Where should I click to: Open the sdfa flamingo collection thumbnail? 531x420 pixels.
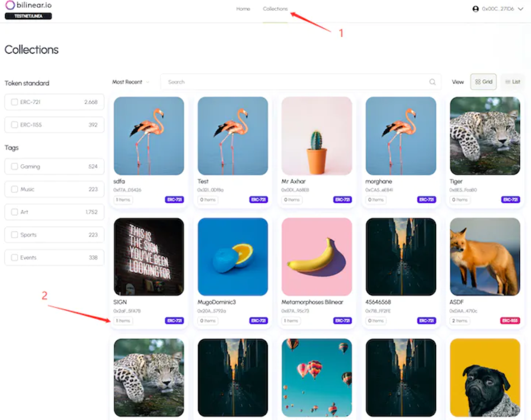149,136
